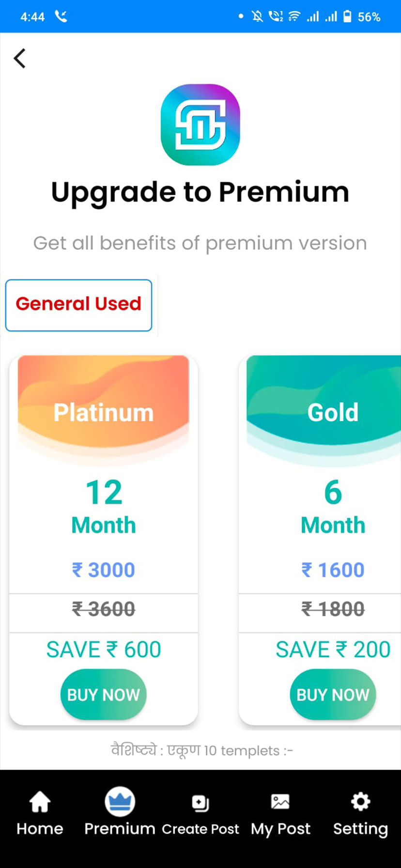Open My Post picture icon

pyautogui.click(x=280, y=802)
